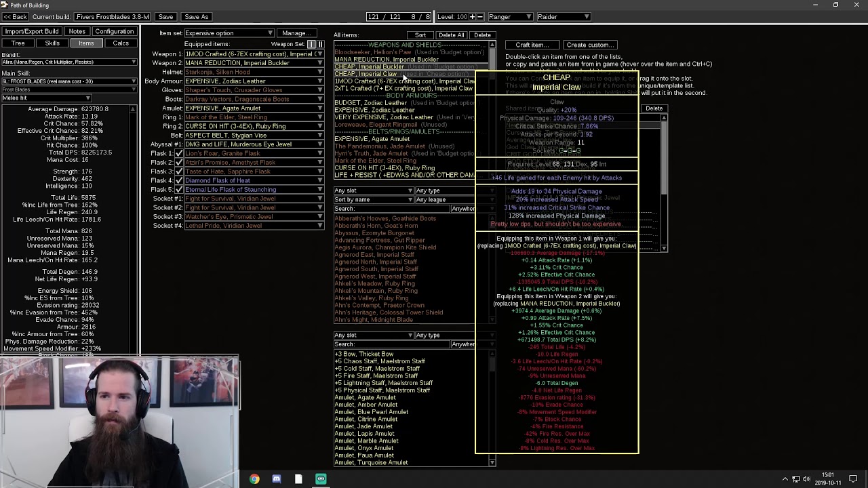Open the Sort by name dropdown
Viewport: 868px width, 488px height.
coord(373,199)
